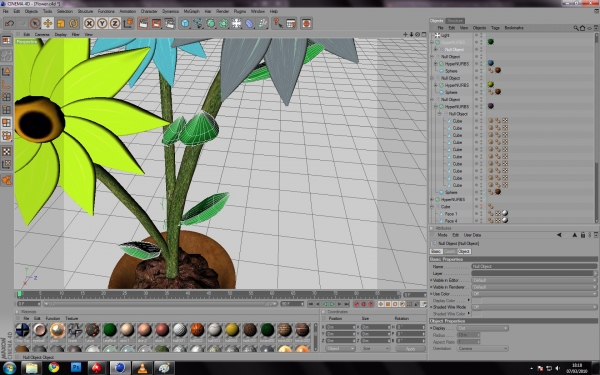Select the yellow material sphere thumbnail
The image size is (600, 375).
pyautogui.click(x=232, y=329)
